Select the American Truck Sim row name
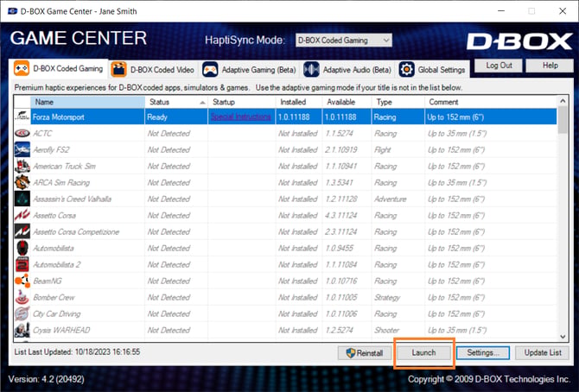The image size is (579, 392). pos(64,167)
